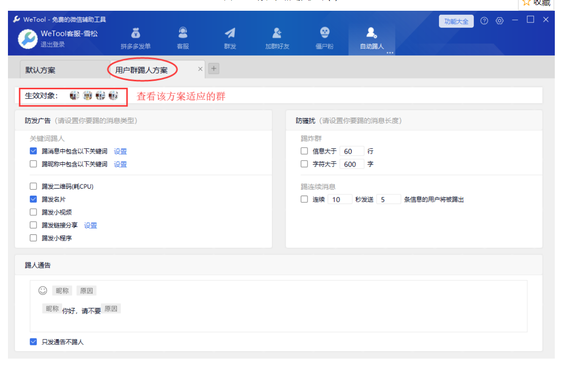Viewport: 588px width, 367px height.
Task: Toggle 只发通告不踢人 checkbox
Action: click(33, 342)
